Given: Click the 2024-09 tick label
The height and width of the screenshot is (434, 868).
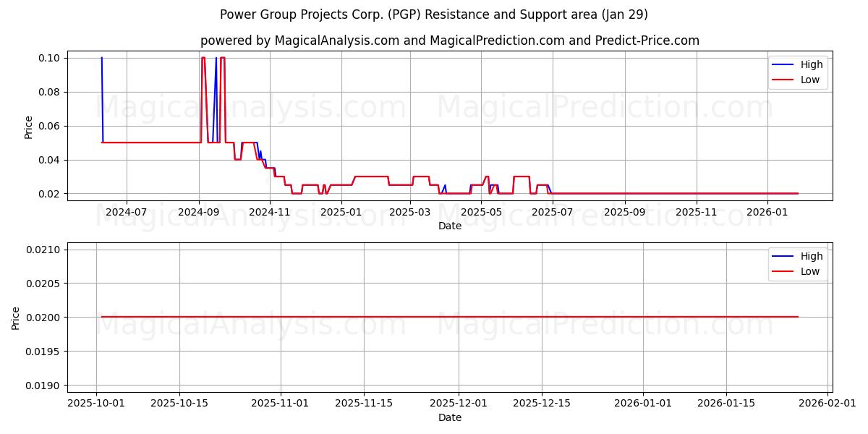Looking at the screenshot, I should 199,213.
